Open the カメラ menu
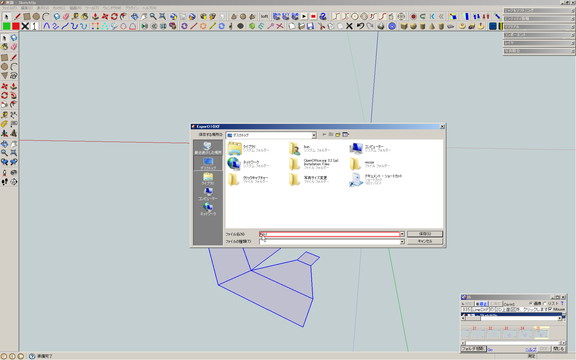 (59, 8)
